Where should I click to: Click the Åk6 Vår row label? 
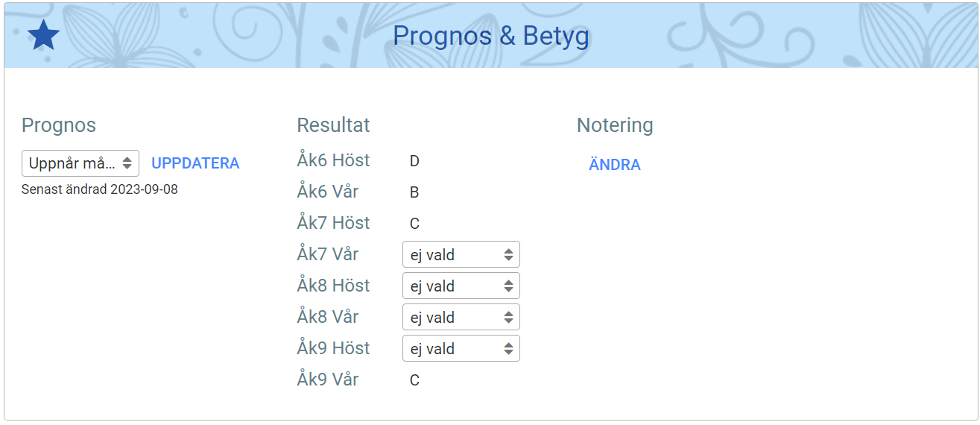(328, 192)
